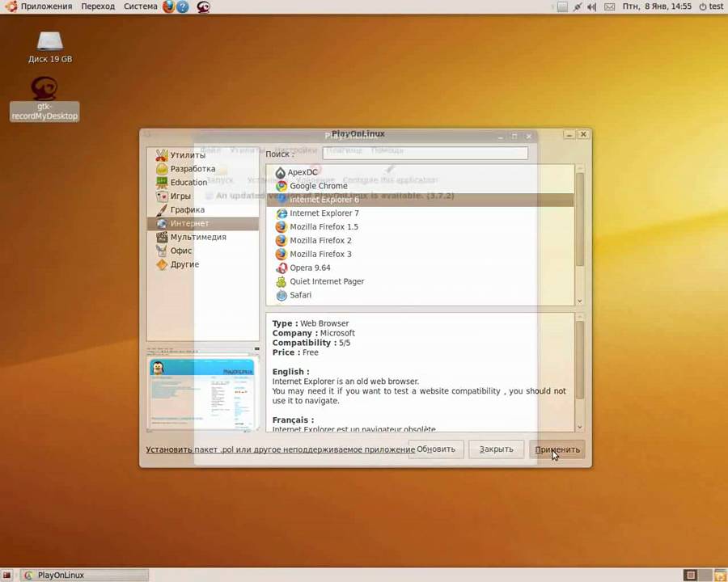The width and height of the screenshot is (728, 582).
Task: Open the help icon in top panel
Action: pos(183,6)
